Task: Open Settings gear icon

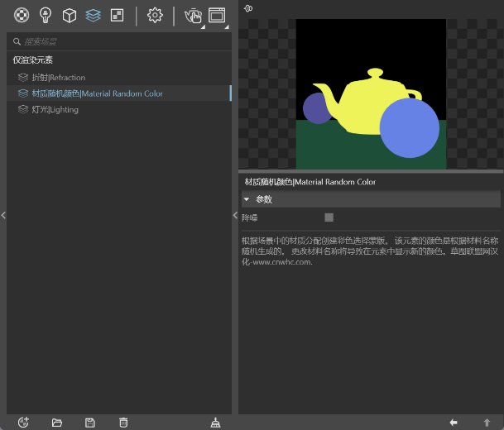Action: (155, 15)
